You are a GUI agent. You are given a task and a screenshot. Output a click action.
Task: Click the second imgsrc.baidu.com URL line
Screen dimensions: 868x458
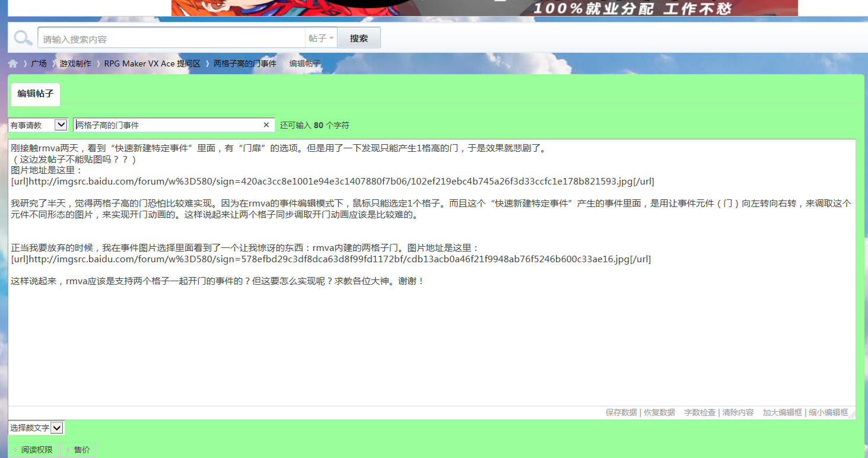tap(331, 259)
